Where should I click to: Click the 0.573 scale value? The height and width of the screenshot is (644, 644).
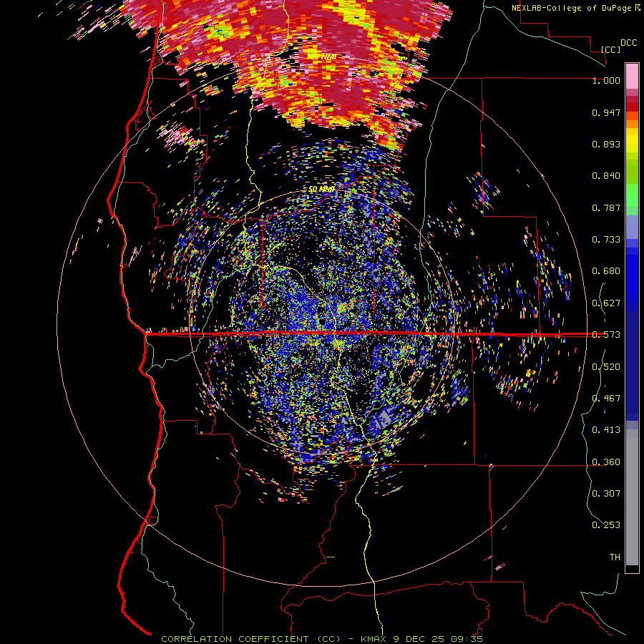point(606,335)
